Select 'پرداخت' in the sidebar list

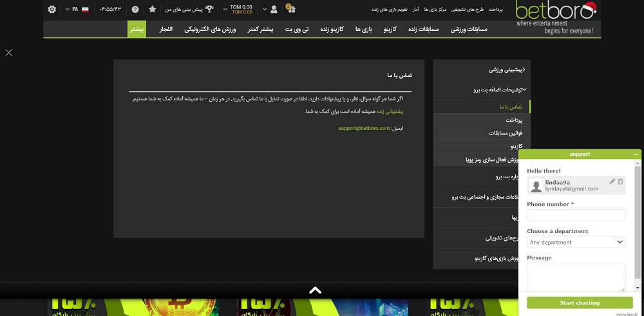point(482,120)
